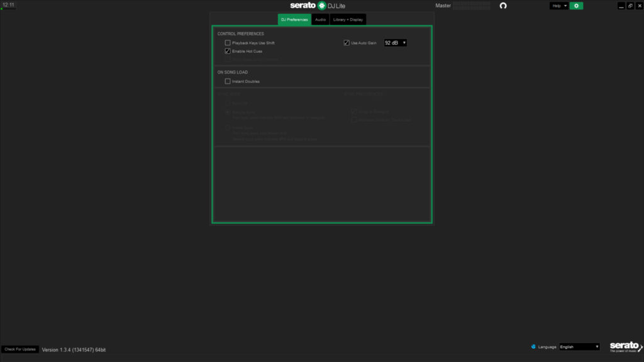Expand the Help dropdown menu
Viewport: 644px width, 362px height.
pyautogui.click(x=559, y=6)
